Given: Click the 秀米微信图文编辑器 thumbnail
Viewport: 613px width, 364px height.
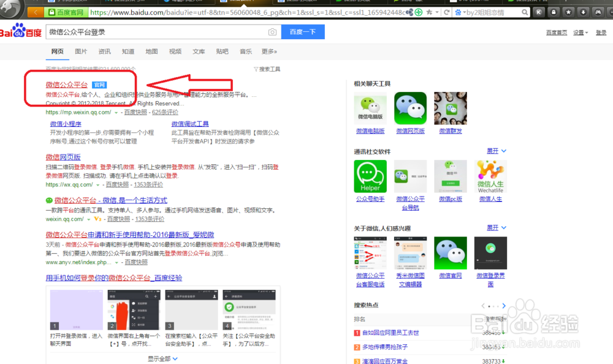Looking at the screenshot, I should tap(410, 253).
